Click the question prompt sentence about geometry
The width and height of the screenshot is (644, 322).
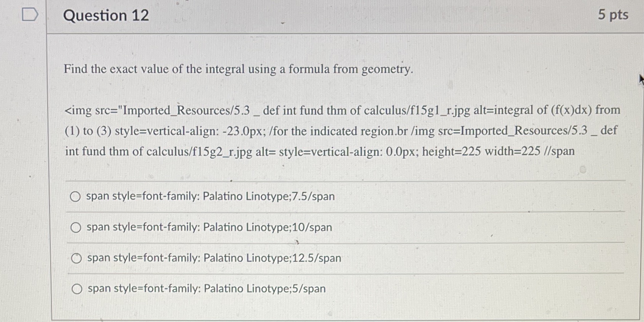239,69
